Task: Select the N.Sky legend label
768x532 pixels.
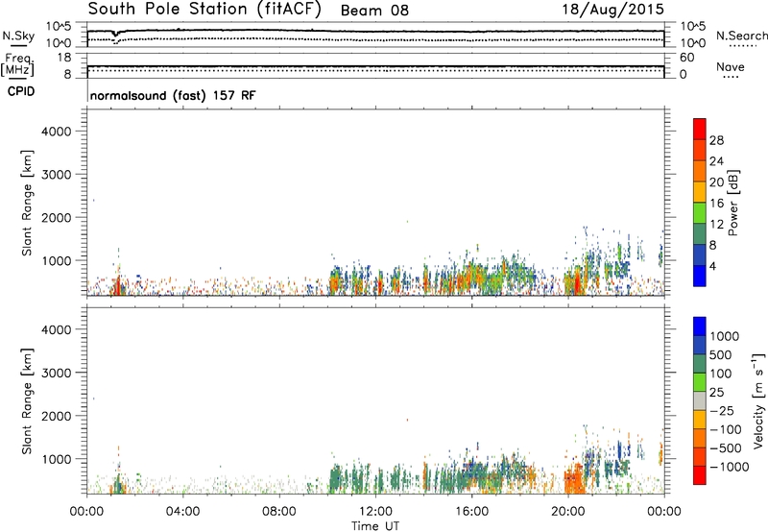Action: click(18, 36)
